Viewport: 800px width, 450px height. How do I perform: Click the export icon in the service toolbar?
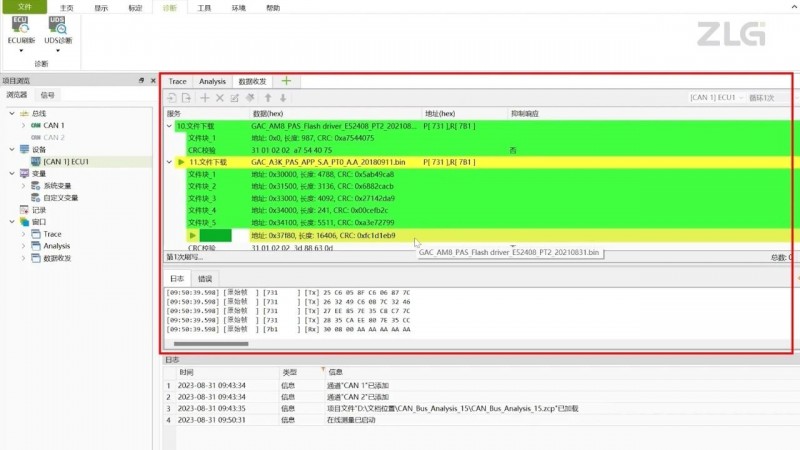coord(186,97)
